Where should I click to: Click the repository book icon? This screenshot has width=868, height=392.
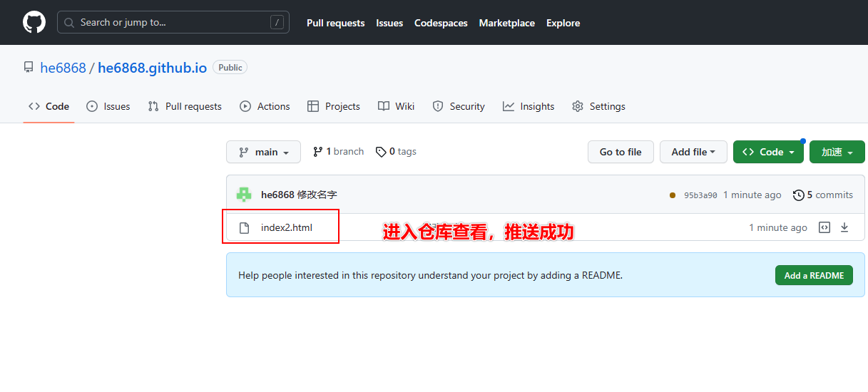(29, 68)
